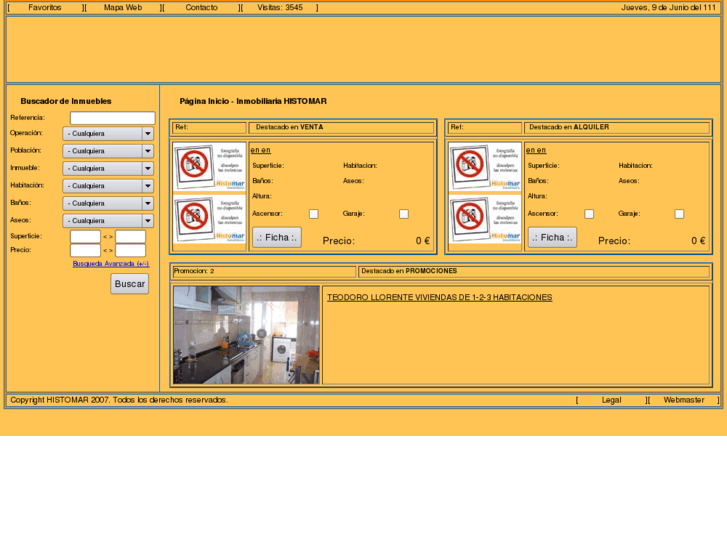Screen dimensions: 727x545
Task: Open Ficha button in VENTA card
Action: pyautogui.click(x=277, y=237)
